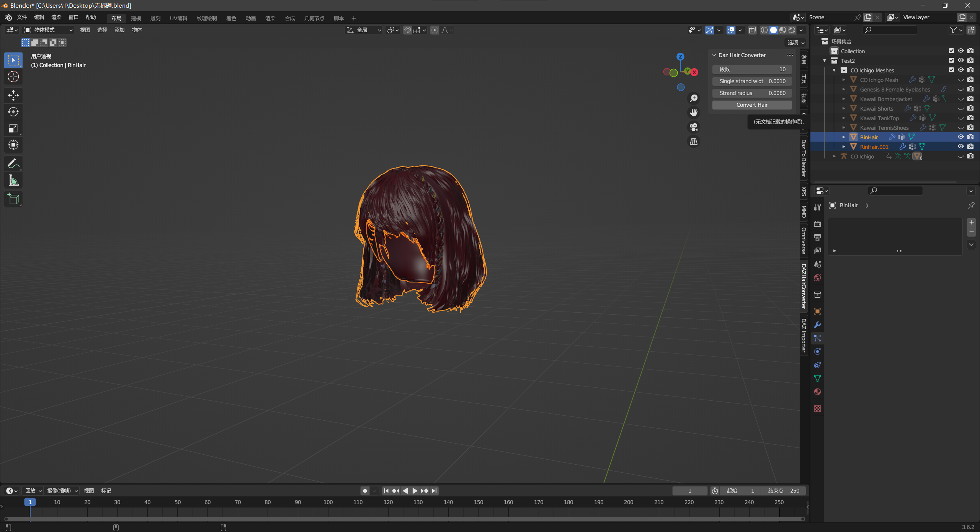980x532 pixels.
Task: Toggle visibility of Collection eye icon
Action: tap(960, 51)
